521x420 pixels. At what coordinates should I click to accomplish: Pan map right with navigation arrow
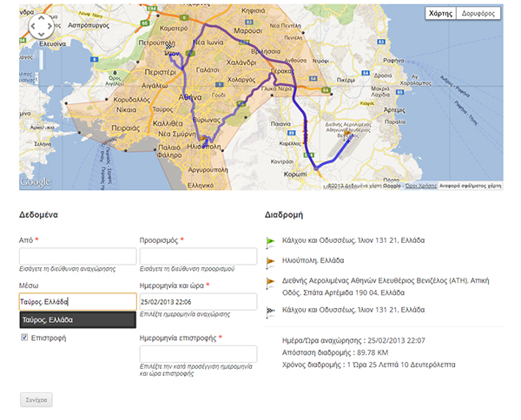[49, 26]
